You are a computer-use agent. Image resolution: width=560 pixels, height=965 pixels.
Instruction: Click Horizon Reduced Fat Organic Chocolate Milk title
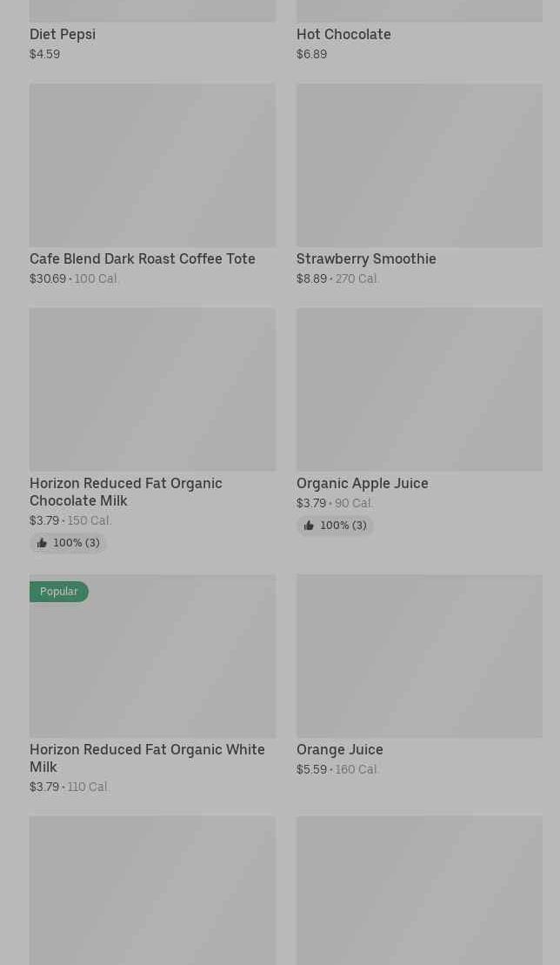126,492
